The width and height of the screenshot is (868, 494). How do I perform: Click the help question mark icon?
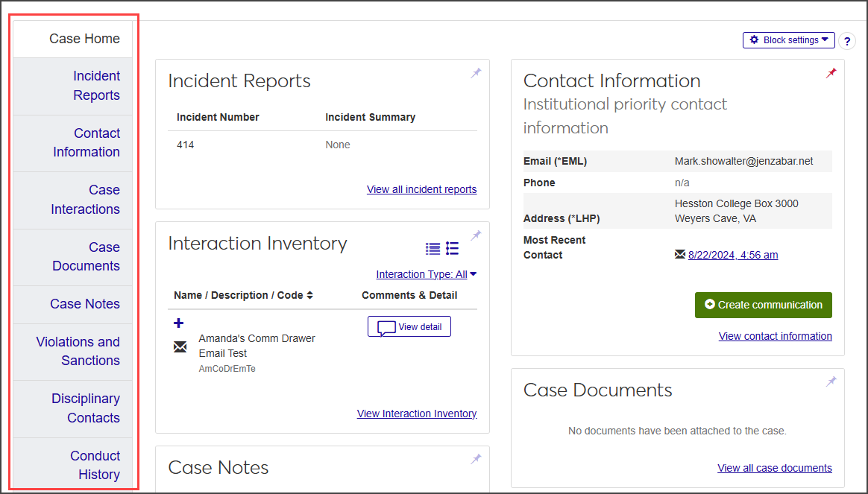point(847,41)
